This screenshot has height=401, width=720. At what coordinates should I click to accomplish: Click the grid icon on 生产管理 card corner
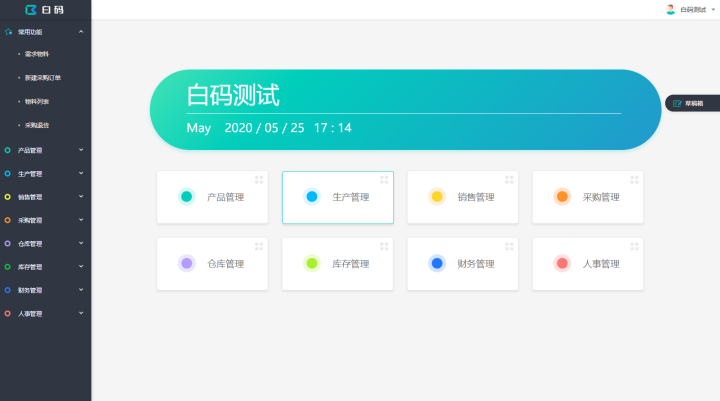[384, 180]
